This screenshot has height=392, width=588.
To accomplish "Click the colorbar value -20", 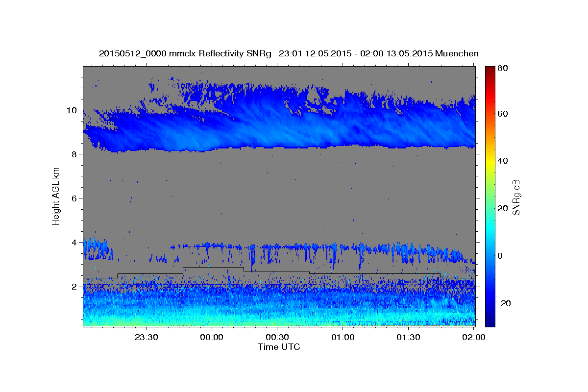I will 505,303.
